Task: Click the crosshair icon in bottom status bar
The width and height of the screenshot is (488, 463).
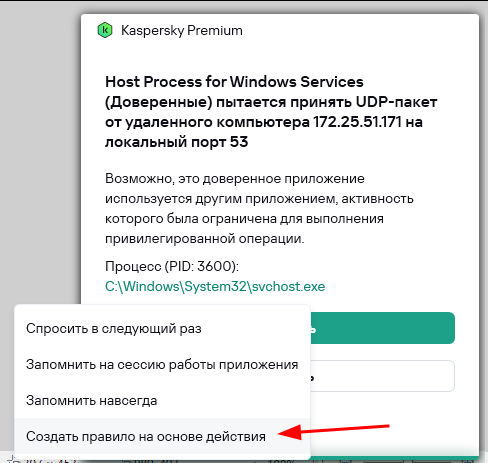Action: (13, 461)
